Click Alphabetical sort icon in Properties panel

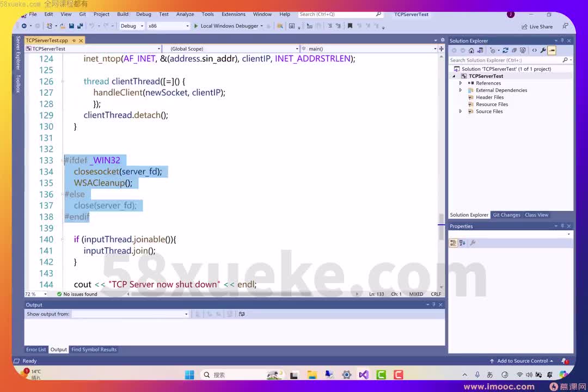[462, 243]
